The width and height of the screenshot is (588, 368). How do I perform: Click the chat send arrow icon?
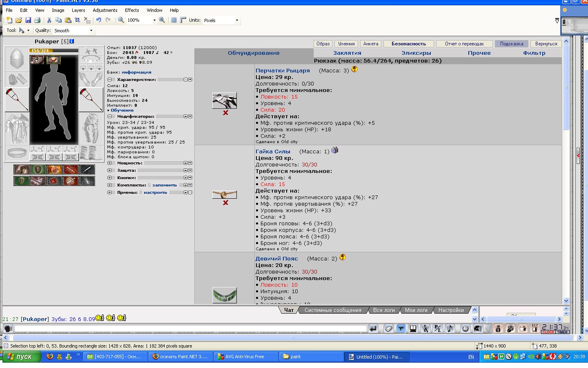tap(373, 328)
